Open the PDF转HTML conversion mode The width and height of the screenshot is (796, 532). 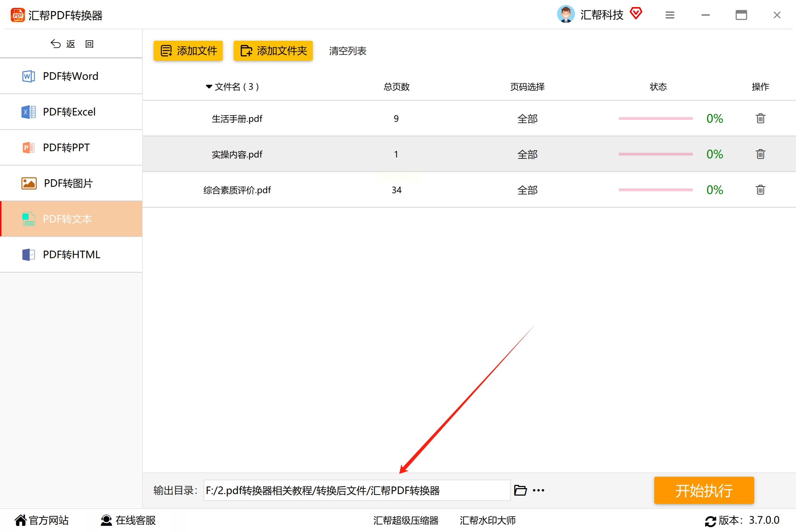tap(71, 254)
